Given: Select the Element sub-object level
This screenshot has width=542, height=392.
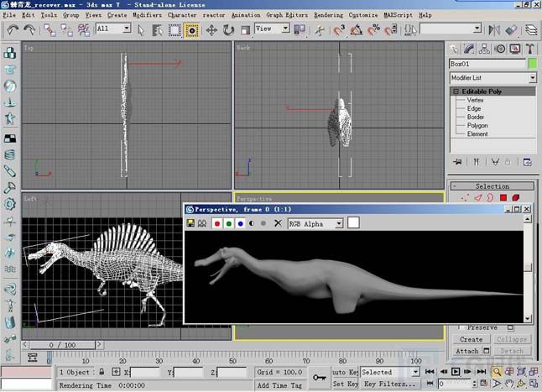Looking at the screenshot, I should [477, 134].
